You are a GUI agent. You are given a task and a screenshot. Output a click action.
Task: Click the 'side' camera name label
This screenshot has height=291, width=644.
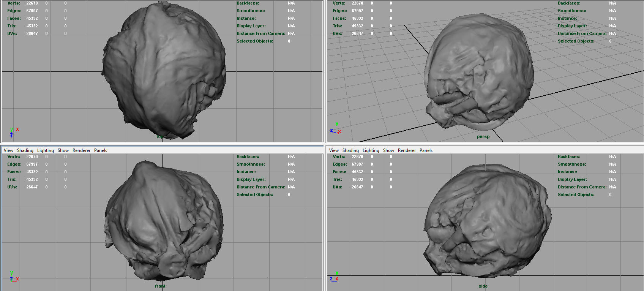click(x=483, y=286)
